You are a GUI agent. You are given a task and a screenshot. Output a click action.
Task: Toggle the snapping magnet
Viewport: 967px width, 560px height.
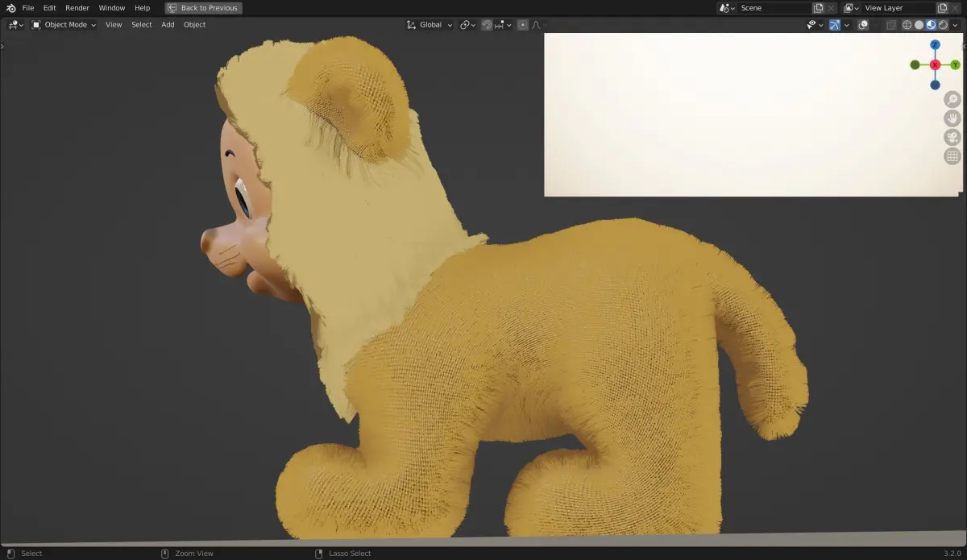(487, 25)
